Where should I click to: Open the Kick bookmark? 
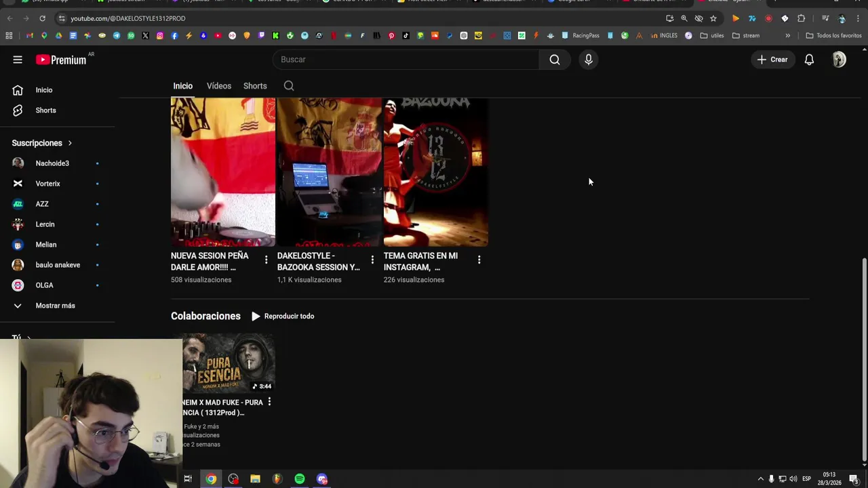pos(275,35)
